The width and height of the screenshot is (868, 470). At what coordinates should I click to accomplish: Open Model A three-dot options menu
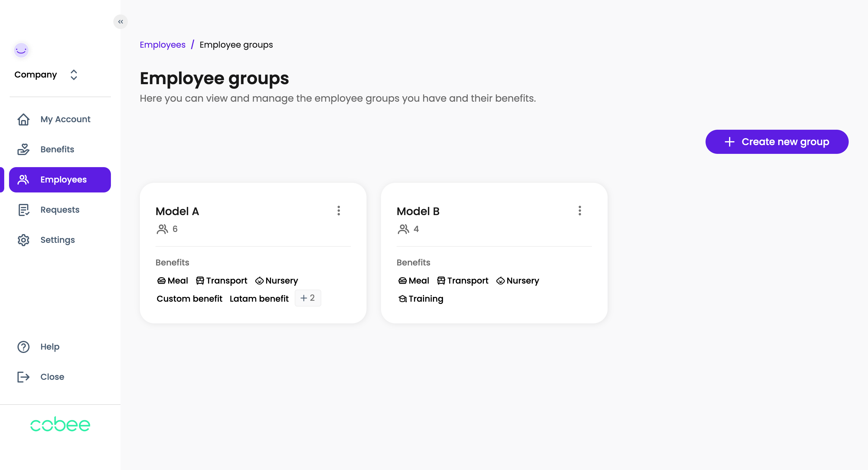pos(339,211)
